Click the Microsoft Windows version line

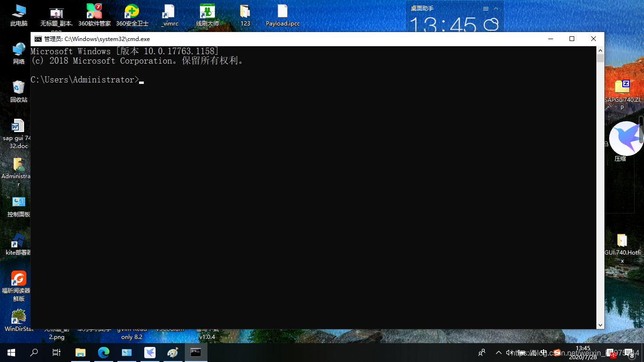click(124, 51)
